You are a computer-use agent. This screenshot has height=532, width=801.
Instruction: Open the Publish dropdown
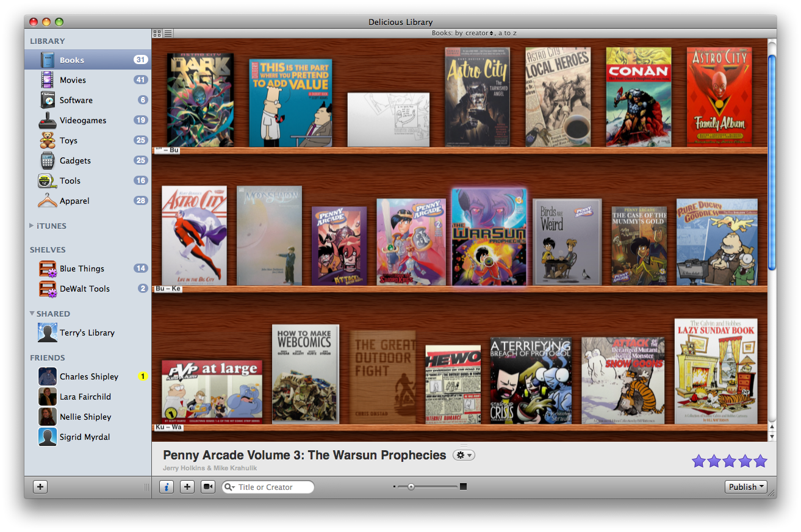[x=747, y=487]
